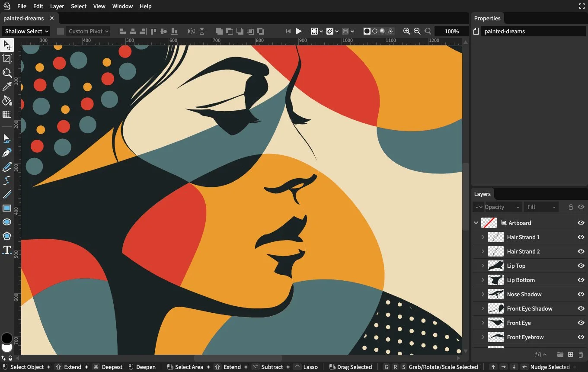Click the Help menu
The height and width of the screenshot is (372, 588).
coord(146,6)
